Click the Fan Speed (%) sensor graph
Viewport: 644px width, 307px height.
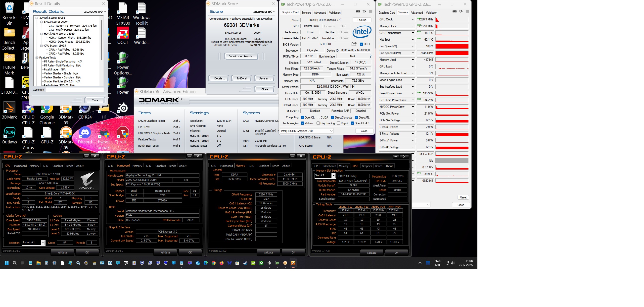coord(452,46)
